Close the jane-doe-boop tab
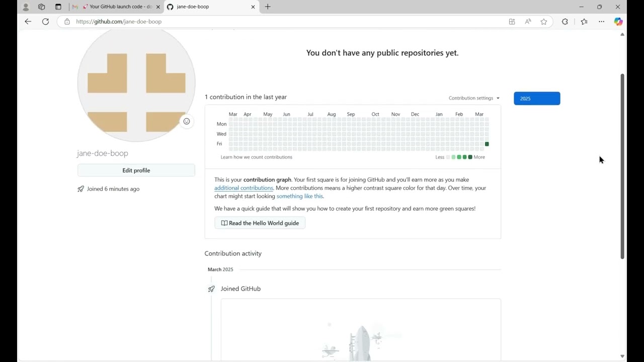The image size is (644, 362). click(253, 7)
